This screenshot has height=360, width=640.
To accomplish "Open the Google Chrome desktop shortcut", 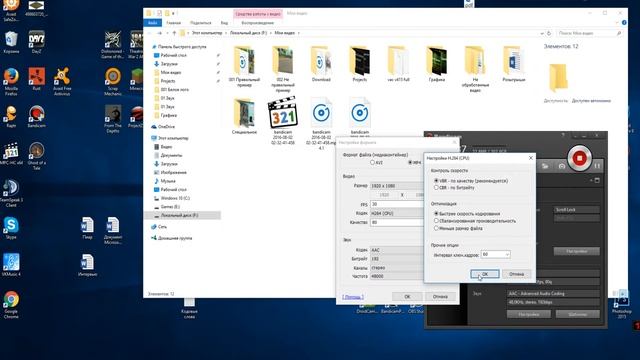I will pos(11,304).
